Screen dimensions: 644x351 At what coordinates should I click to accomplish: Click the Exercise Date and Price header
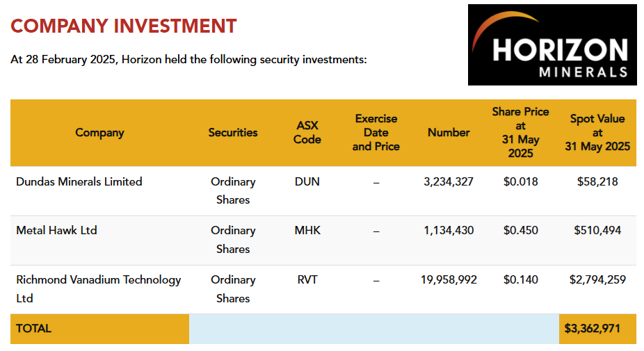tap(376, 132)
